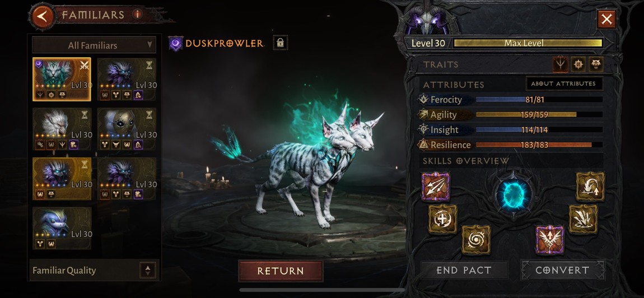
Task: Select the white-feathered owl familiar thumbnail
Action: click(x=62, y=129)
